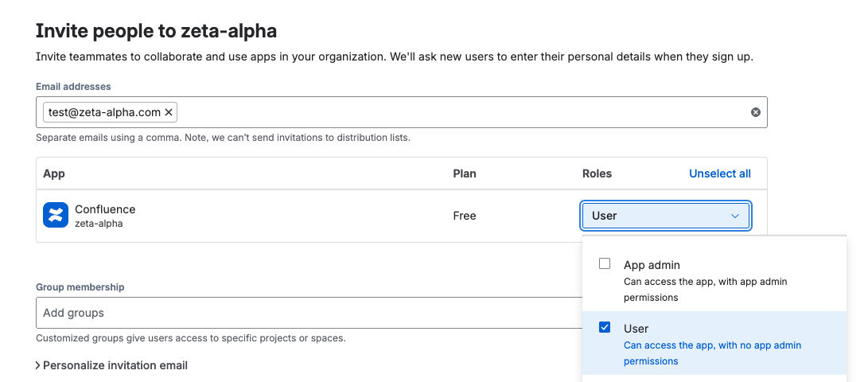Click into the Email addresses field

[x=401, y=112]
